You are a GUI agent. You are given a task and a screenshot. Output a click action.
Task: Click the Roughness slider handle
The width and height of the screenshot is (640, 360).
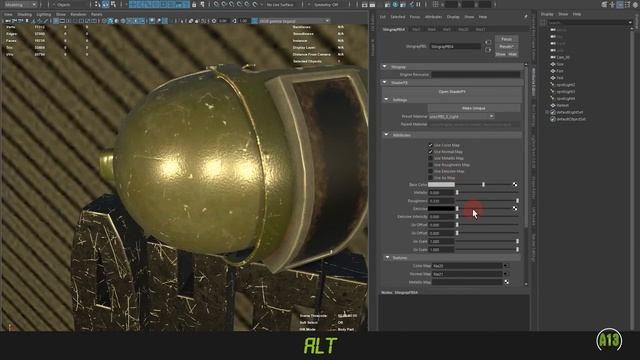pyautogui.click(x=518, y=201)
